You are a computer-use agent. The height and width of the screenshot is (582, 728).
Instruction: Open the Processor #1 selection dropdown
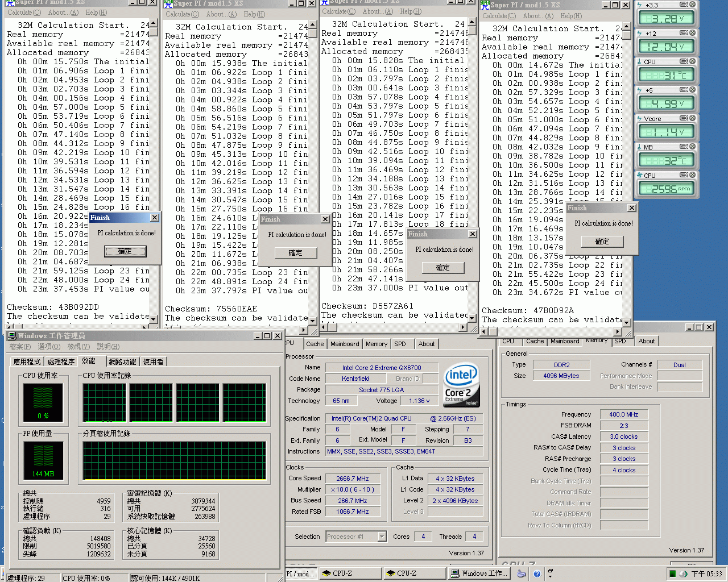pos(382,537)
